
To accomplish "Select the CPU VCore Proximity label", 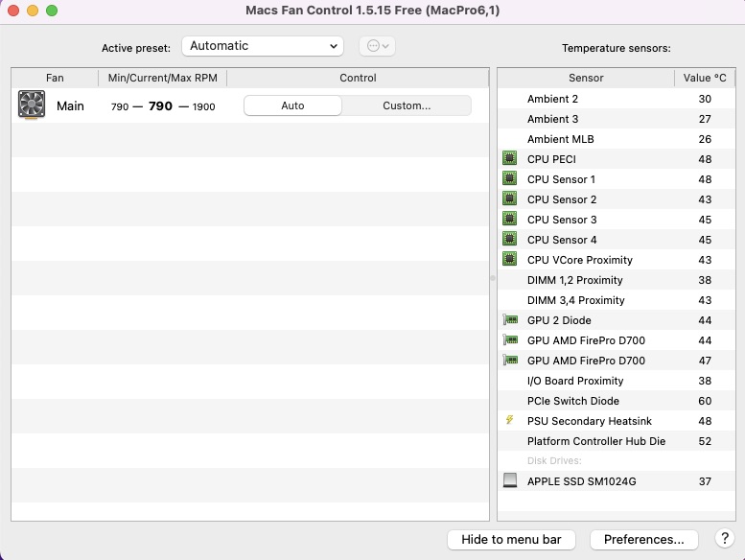I will tap(580, 260).
